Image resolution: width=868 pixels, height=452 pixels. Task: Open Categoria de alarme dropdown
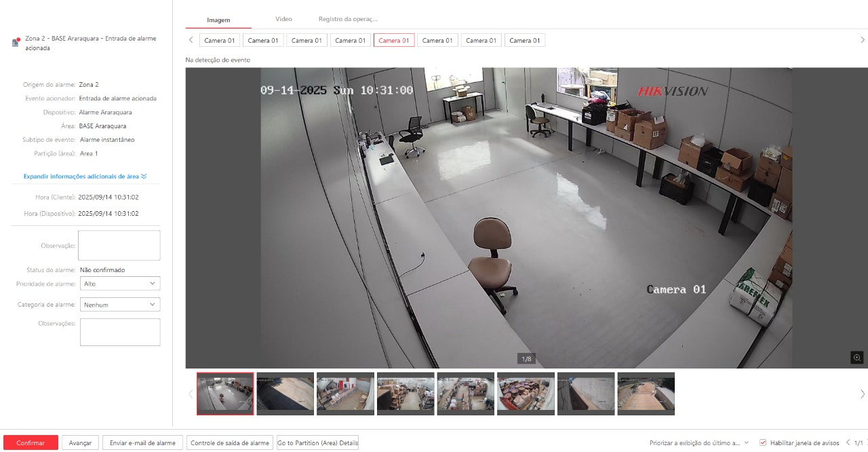120,305
